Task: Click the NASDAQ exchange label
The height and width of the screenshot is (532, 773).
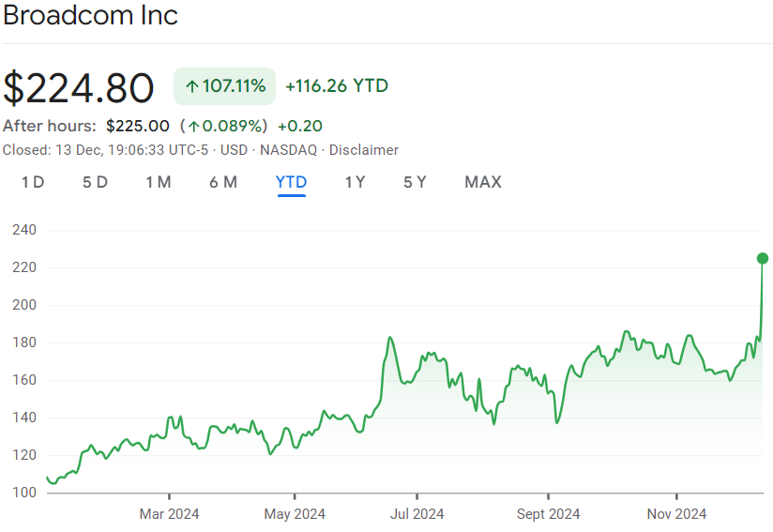Action: [288, 150]
